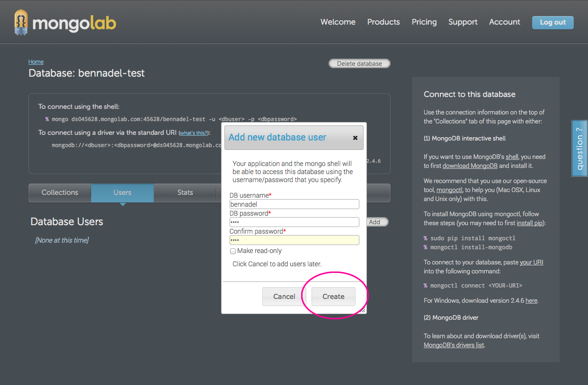Follow the Home breadcrumb link
This screenshot has height=385, width=588.
click(x=36, y=62)
